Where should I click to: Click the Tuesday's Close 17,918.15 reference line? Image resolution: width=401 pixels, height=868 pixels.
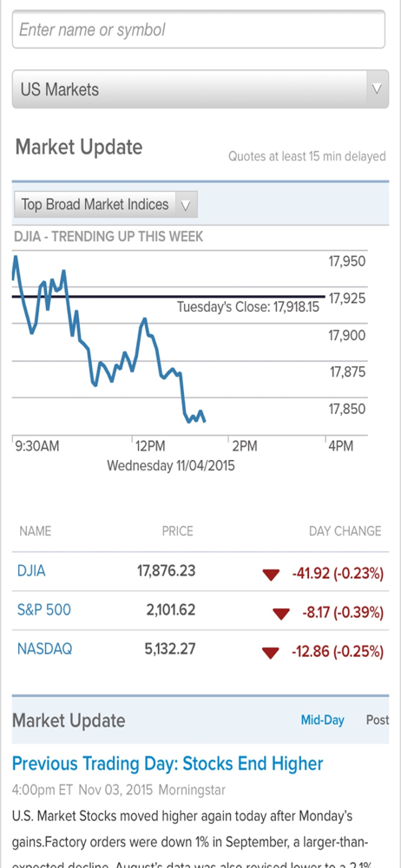168,297
